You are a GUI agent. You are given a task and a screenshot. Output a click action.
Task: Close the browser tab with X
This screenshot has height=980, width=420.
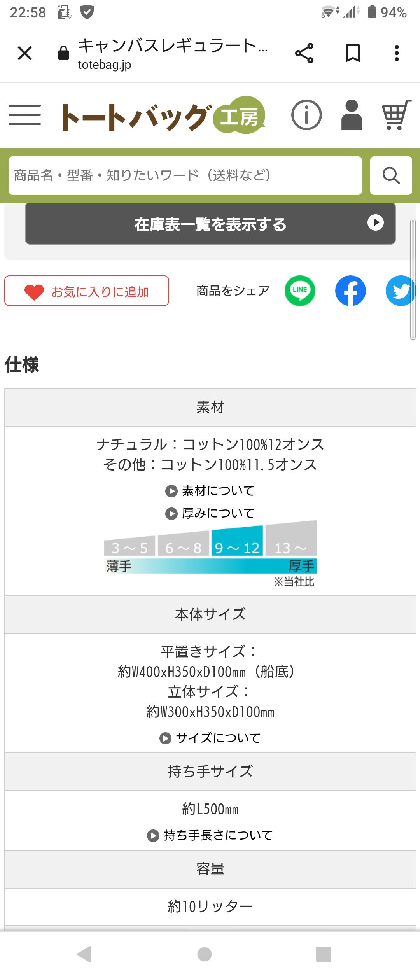click(x=25, y=53)
